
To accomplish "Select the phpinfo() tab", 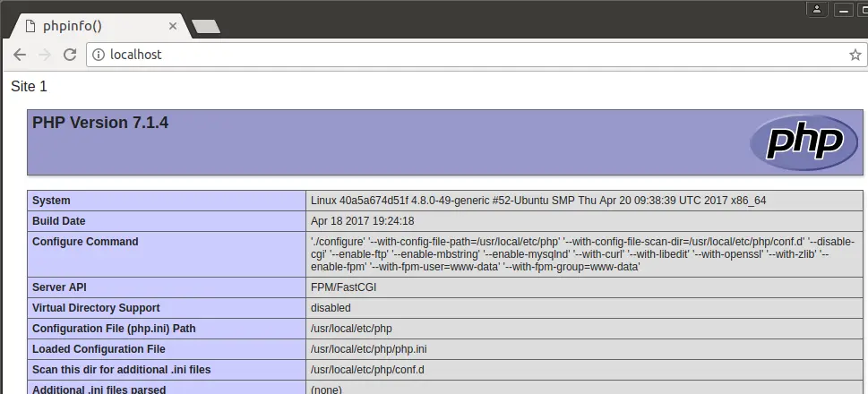I will click(99, 26).
